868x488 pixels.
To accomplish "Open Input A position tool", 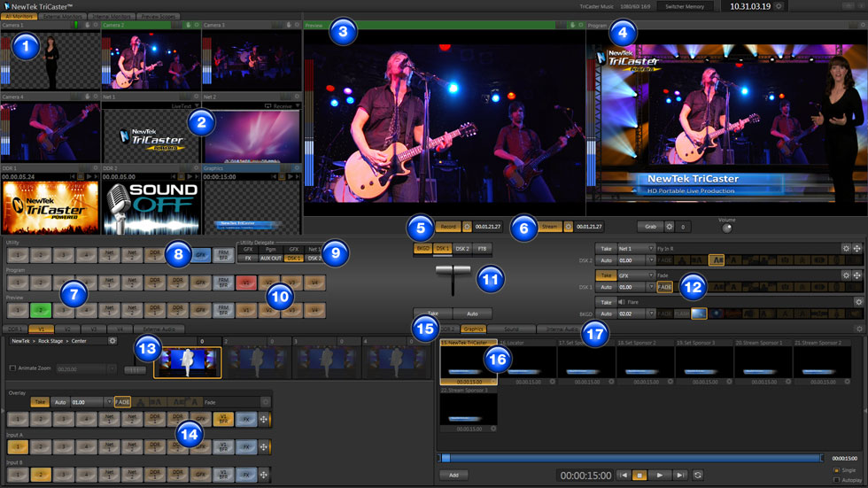I will click(x=264, y=447).
